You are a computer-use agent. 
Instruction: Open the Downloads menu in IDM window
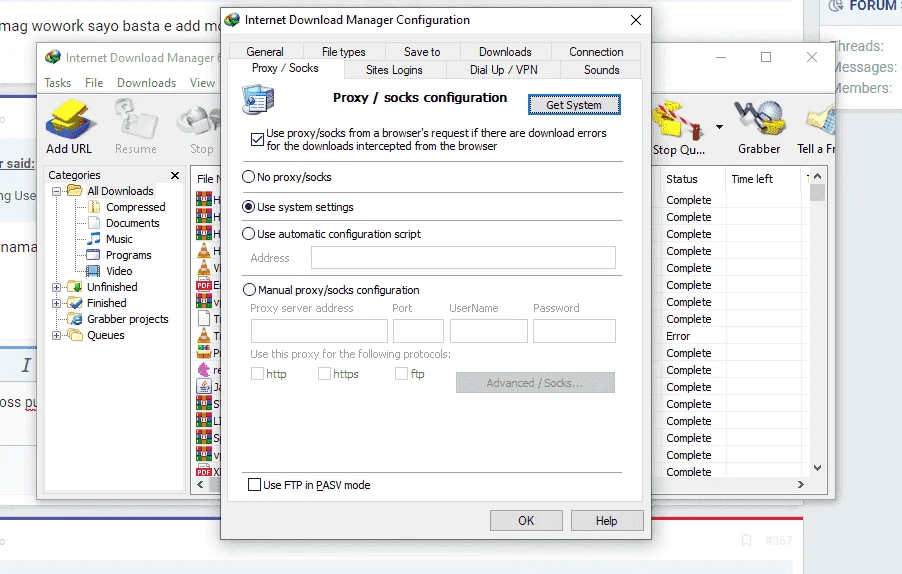coord(146,83)
